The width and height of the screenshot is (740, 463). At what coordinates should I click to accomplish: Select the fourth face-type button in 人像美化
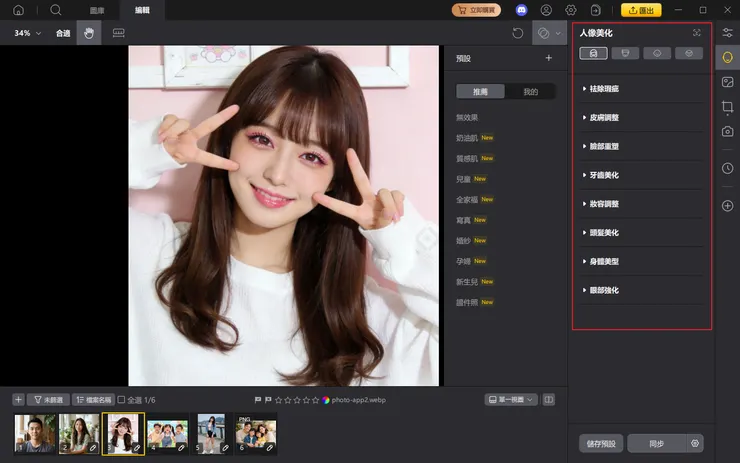click(689, 53)
